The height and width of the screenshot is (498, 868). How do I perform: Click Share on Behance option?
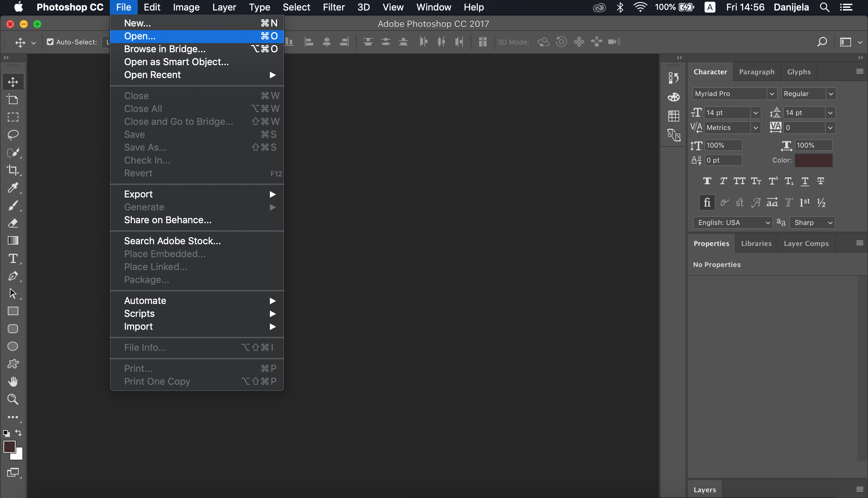[167, 220]
